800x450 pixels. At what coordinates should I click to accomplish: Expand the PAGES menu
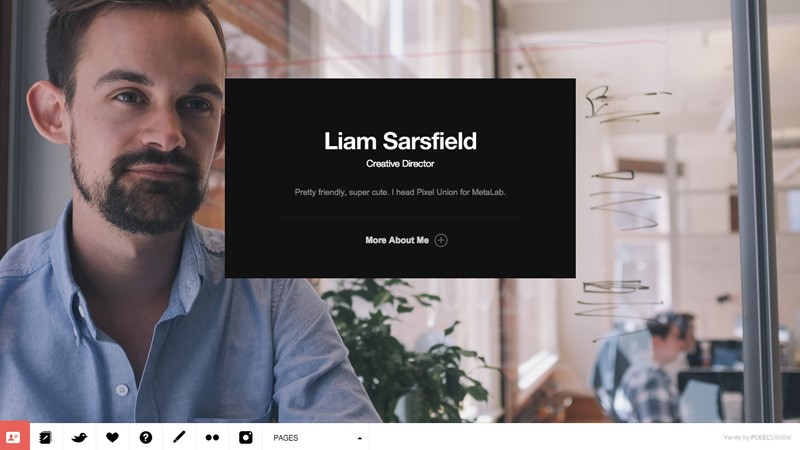tap(316, 438)
